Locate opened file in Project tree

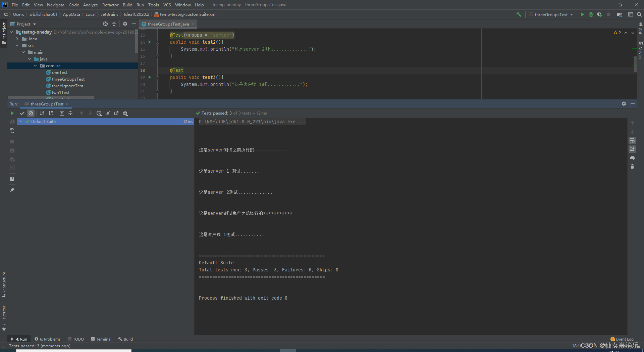pyautogui.click(x=105, y=24)
